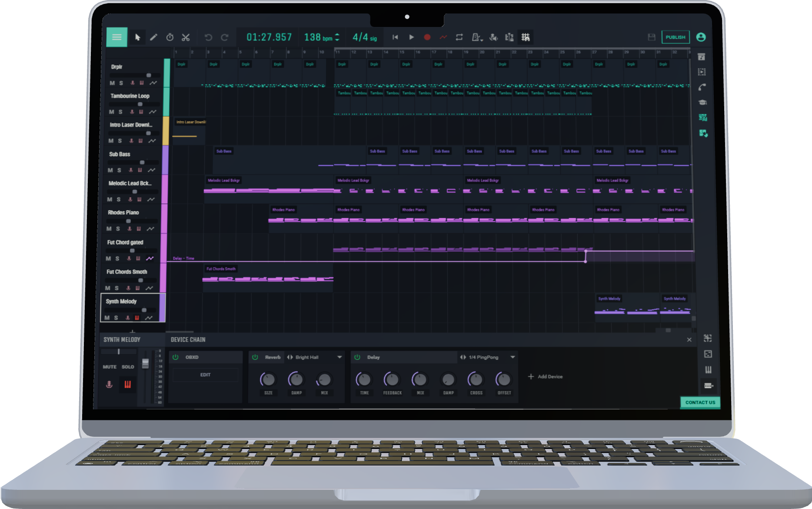Open the AI tools icon
812x509 pixels.
point(703,118)
